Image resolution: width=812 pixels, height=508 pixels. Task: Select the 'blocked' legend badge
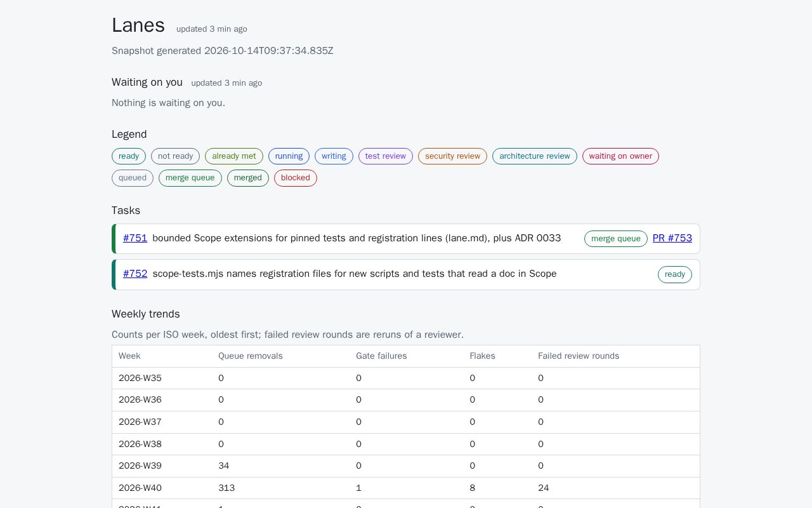[296, 178]
